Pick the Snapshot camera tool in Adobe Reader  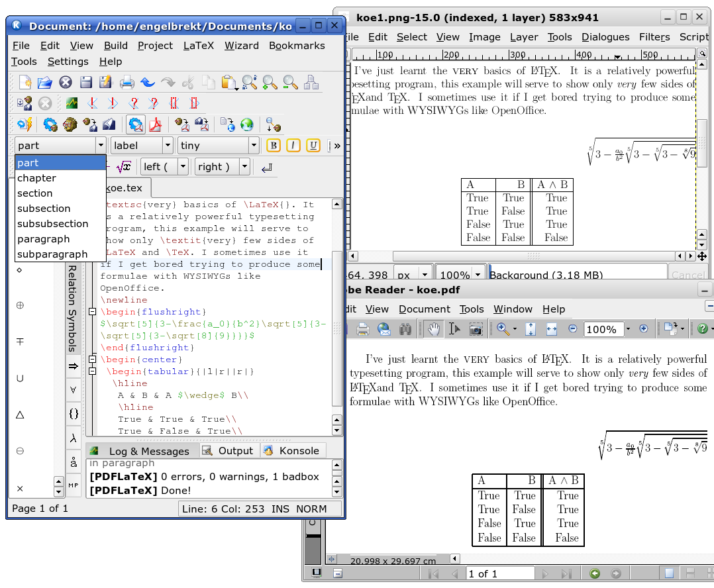pyautogui.click(x=476, y=328)
